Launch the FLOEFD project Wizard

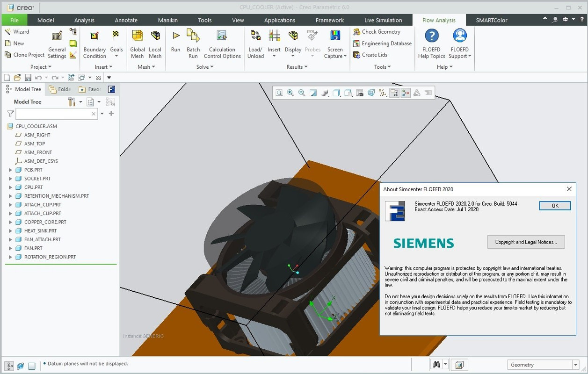(x=17, y=32)
